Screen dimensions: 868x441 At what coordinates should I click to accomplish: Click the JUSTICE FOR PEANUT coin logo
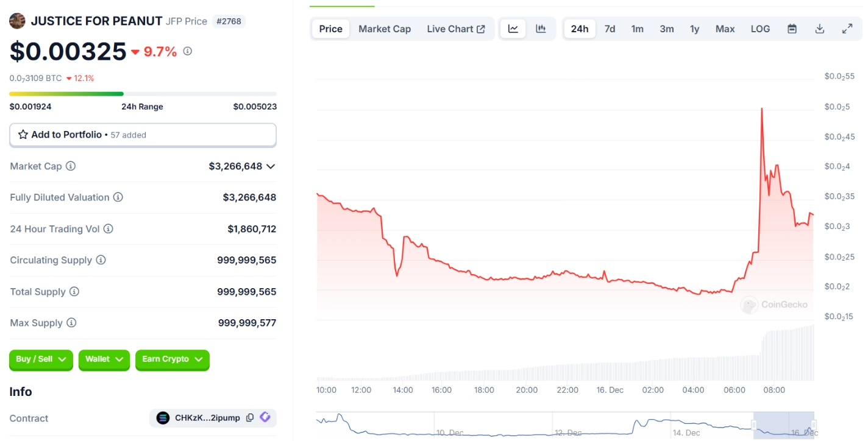[x=17, y=21]
